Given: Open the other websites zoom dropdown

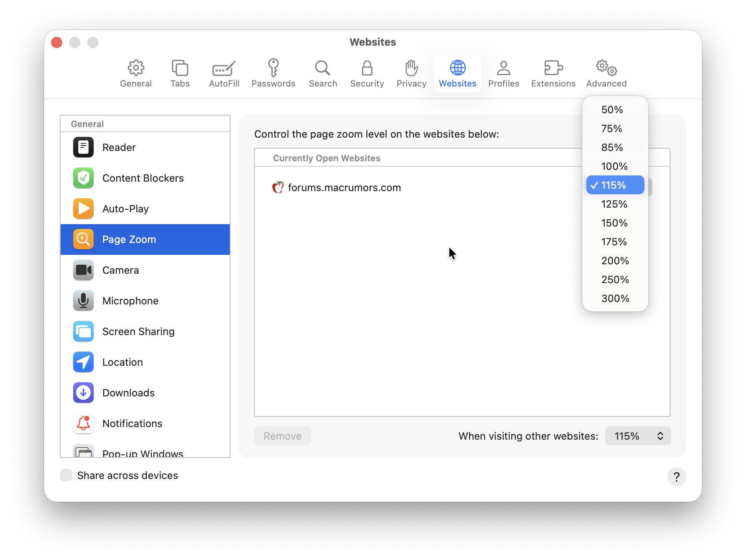Looking at the screenshot, I should click(x=638, y=436).
